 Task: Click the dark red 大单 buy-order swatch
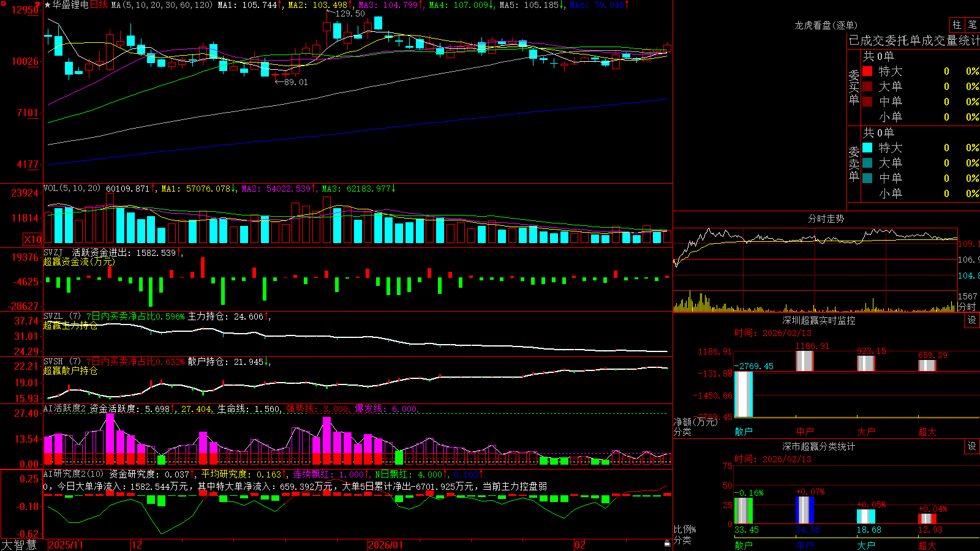coord(867,86)
